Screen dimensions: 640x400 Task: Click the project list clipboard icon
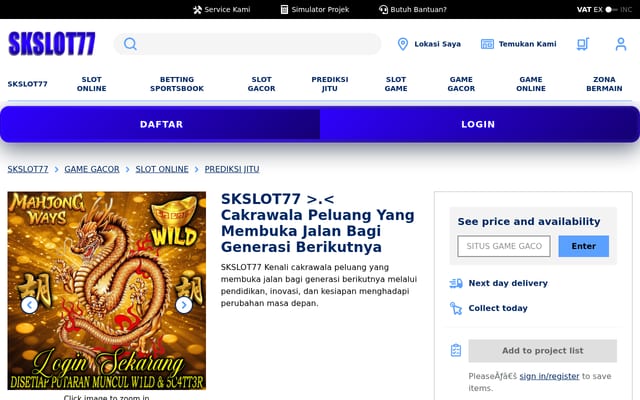click(456, 350)
